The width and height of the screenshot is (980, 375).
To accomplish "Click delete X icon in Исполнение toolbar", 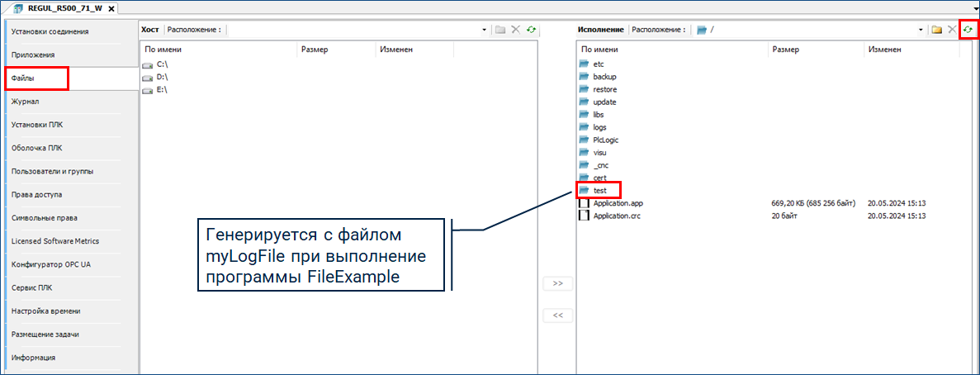I will 952,30.
